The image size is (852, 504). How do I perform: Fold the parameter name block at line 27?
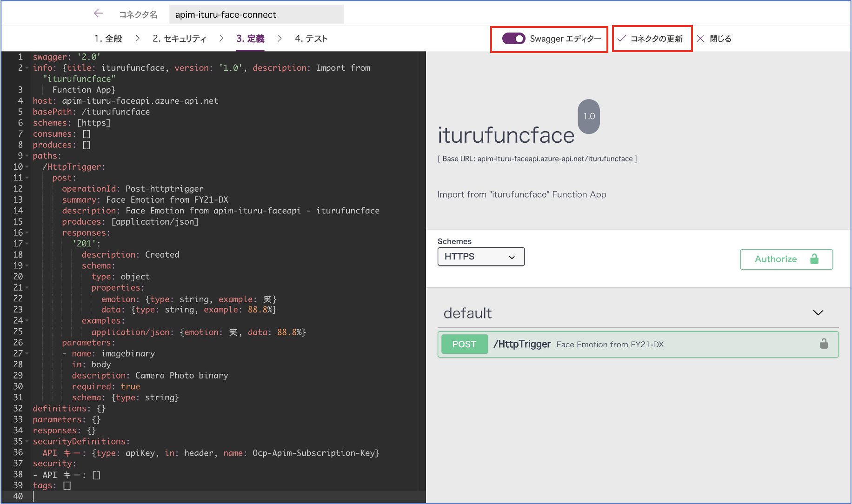[27, 354]
